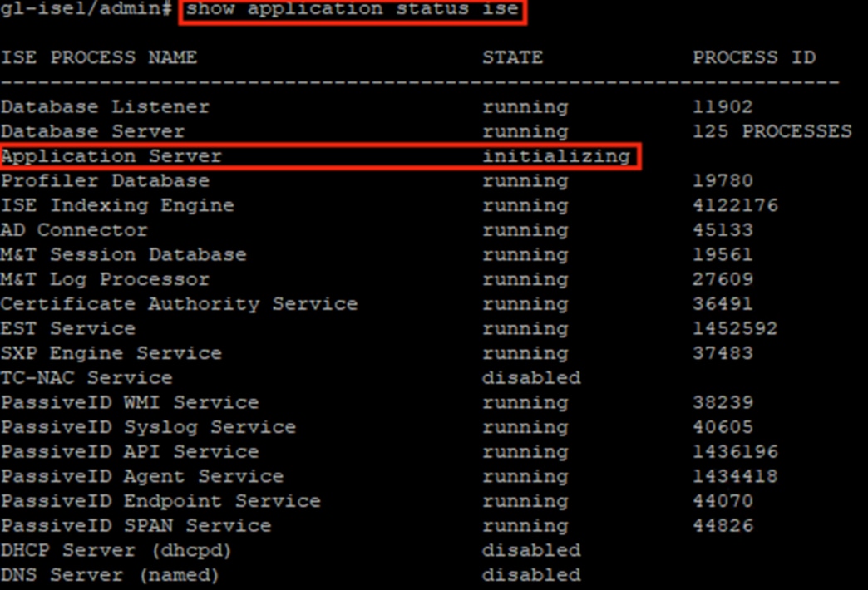Click 'SXP Engine Service' process name
Viewport: 868px width, 590px height.
point(111,353)
